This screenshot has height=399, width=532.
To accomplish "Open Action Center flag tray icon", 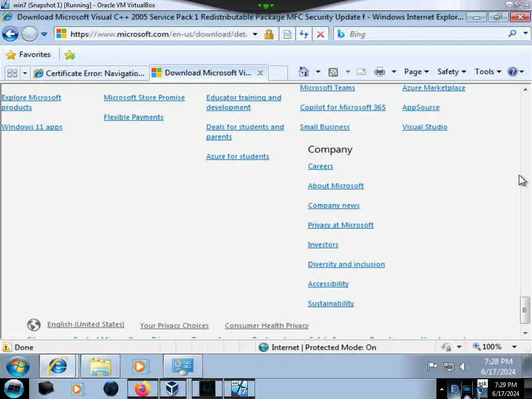I will point(432,366).
